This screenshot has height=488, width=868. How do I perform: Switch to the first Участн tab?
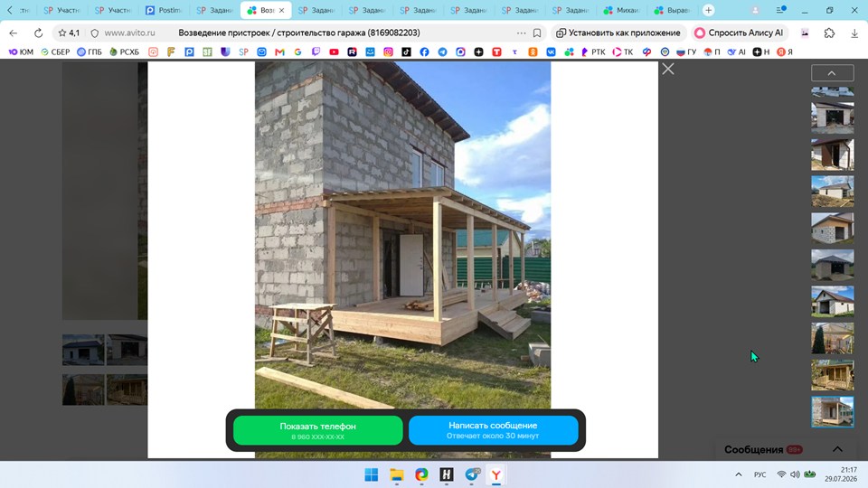click(x=61, y=10)
